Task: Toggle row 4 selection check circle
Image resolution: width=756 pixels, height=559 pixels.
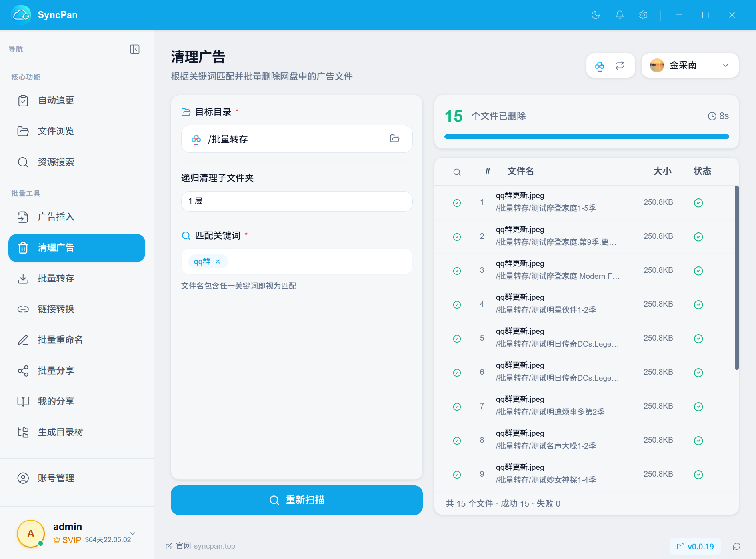Action: [457, 305]
